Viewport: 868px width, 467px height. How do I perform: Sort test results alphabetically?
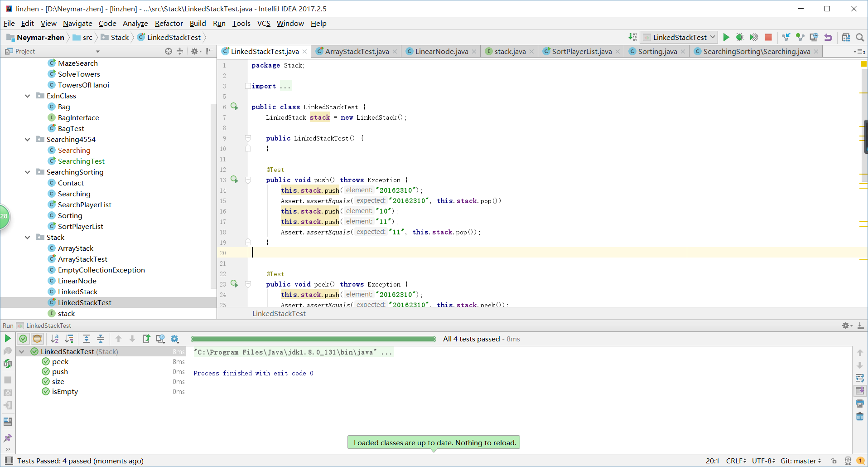click(x=55, y=339)
